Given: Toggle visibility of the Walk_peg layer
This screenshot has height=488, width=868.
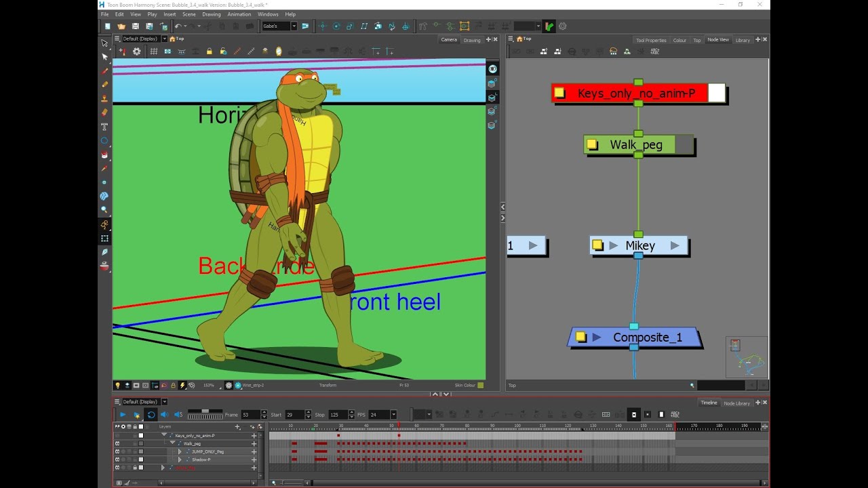Looking at the screenshot, I should (x=117, y=444).
